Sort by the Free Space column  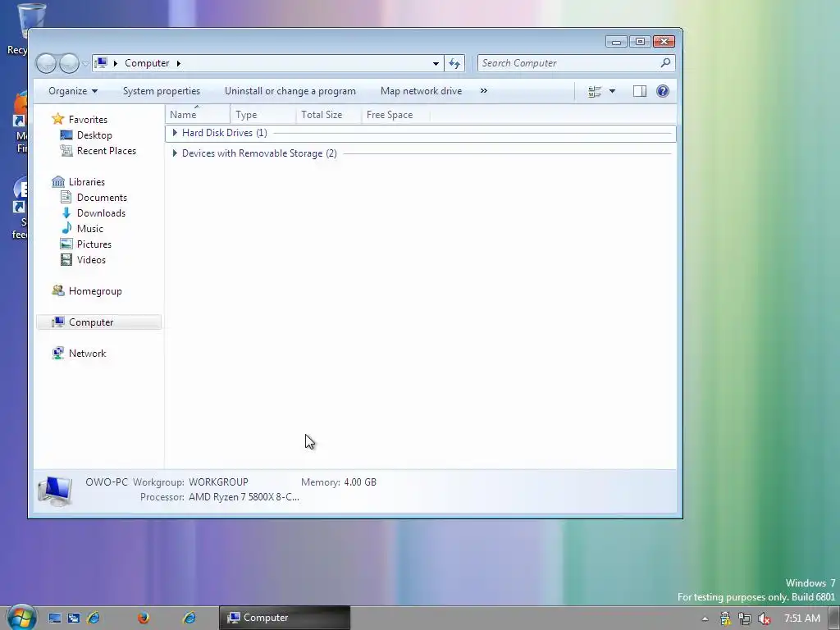(395, 115)
